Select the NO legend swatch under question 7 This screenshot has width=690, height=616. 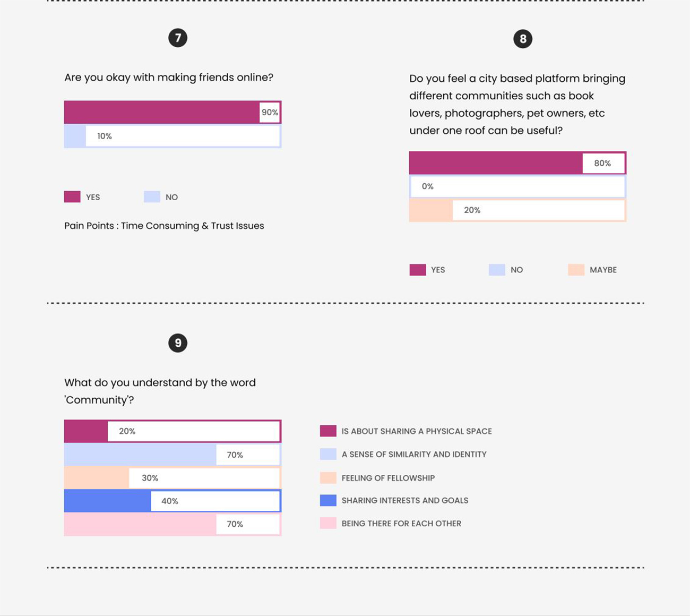click(x=152, y=196)
